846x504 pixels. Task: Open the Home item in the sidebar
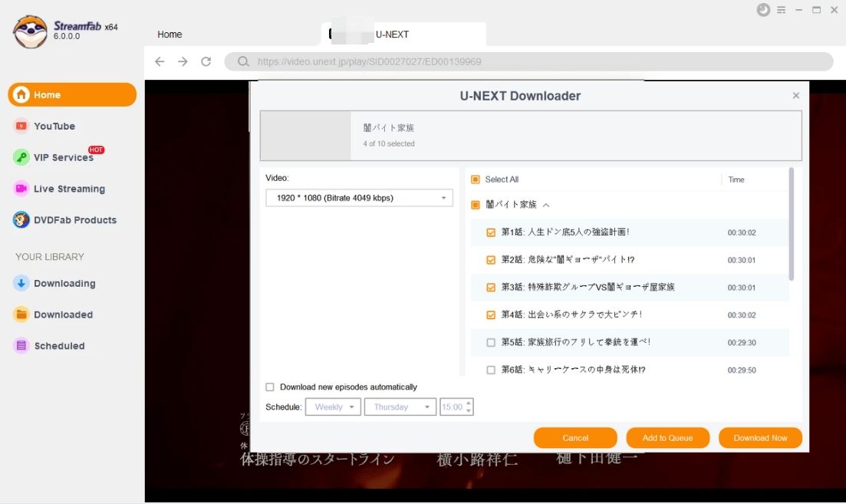[x=72, y=94]
